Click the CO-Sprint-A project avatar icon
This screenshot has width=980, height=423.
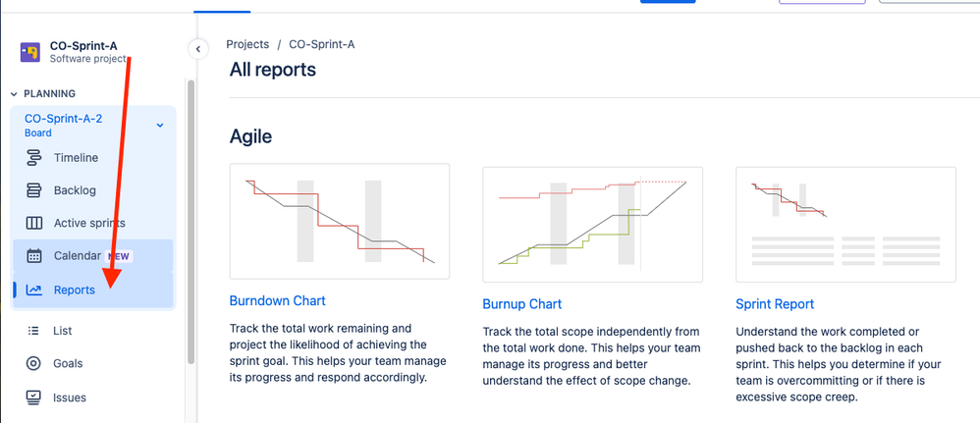point(30,52)
